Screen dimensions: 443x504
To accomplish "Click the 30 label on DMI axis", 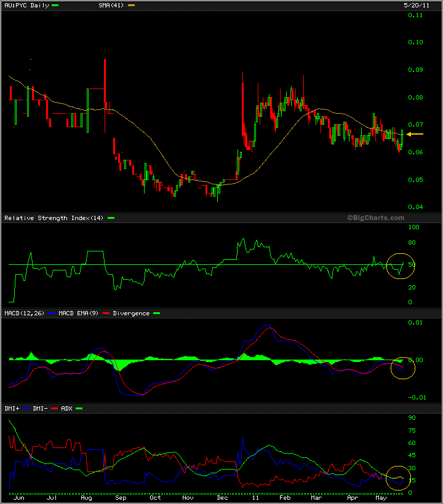I will pos(412,468).
